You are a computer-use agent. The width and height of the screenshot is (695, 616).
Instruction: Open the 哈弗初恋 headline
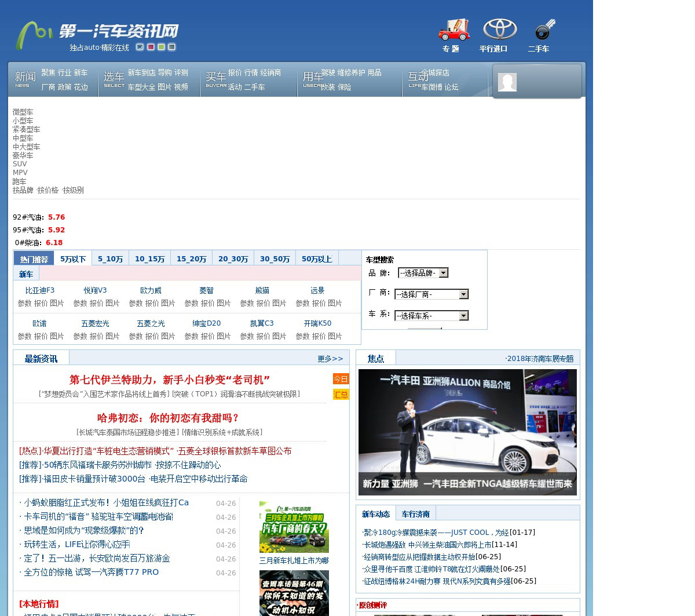(168, 418)
